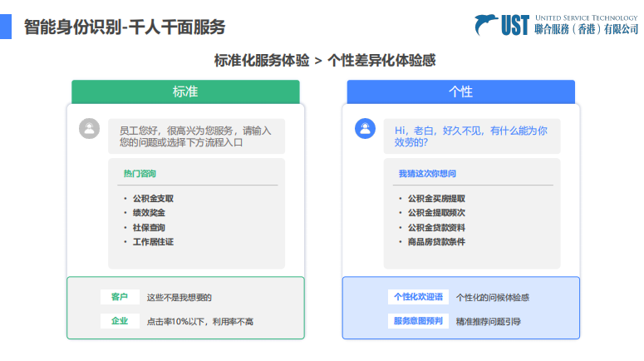644x361 pixels.
Task: Click the gray user avatar icon
Action: 89,128
